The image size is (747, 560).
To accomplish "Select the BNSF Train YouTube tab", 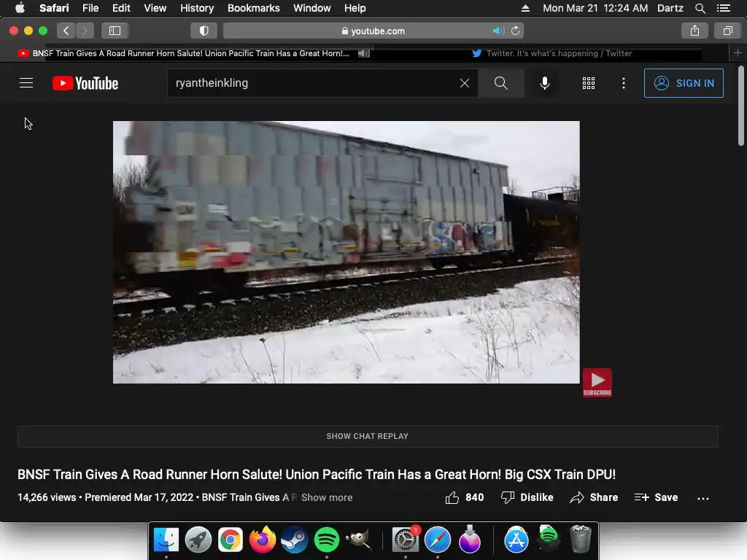I will (x=190, y=53).
